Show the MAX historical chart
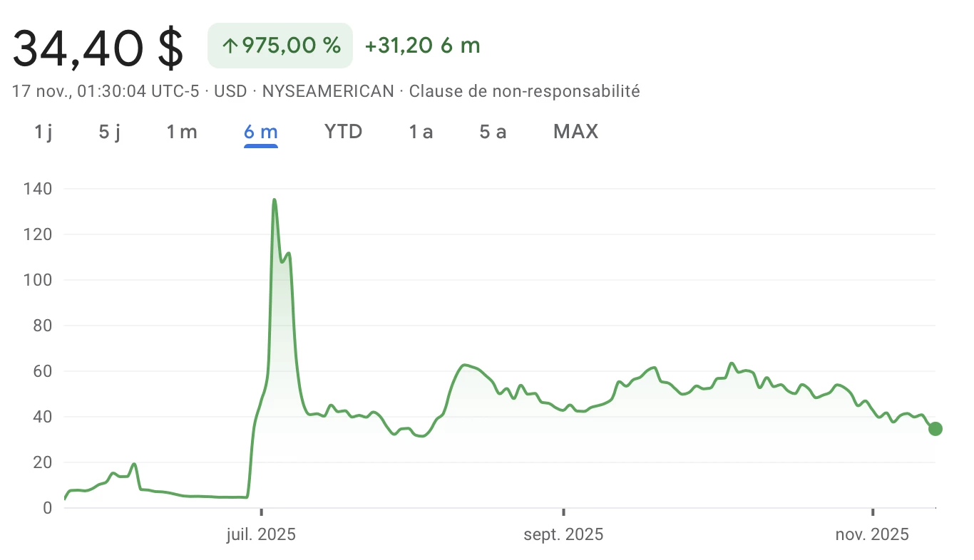 pos(575,131)
